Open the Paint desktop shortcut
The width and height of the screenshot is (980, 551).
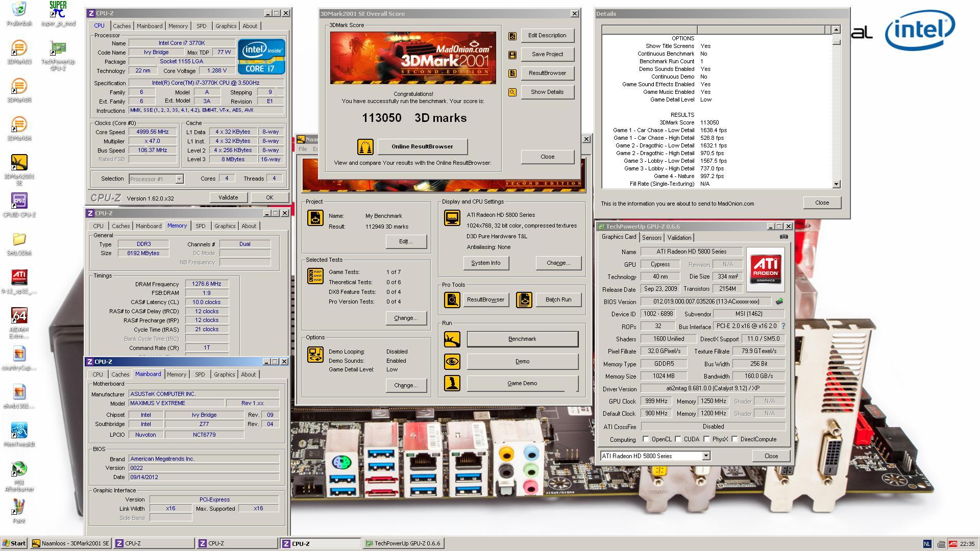tap(19, 511)
